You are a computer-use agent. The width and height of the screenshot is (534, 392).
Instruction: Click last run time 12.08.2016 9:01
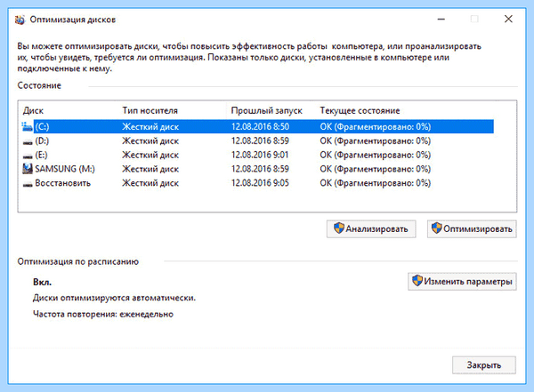coord(260,155)
